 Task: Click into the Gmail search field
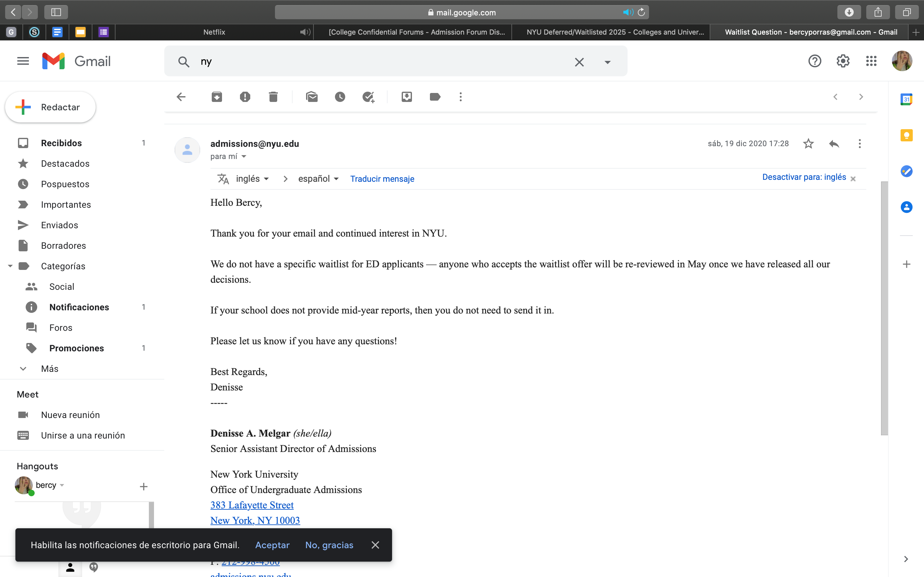[x=382, y=62]
